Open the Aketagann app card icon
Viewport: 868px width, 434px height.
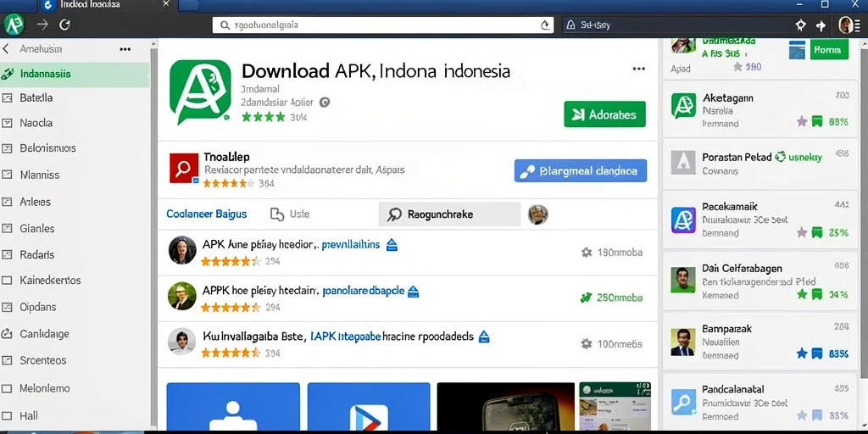click(x=684, y=106)
